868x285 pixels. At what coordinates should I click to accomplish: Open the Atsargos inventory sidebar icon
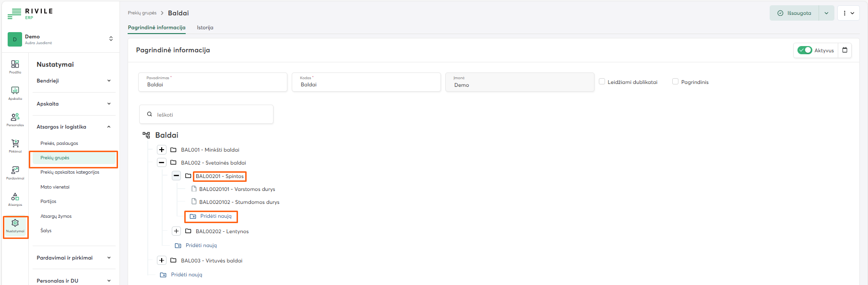pos(15,199)
